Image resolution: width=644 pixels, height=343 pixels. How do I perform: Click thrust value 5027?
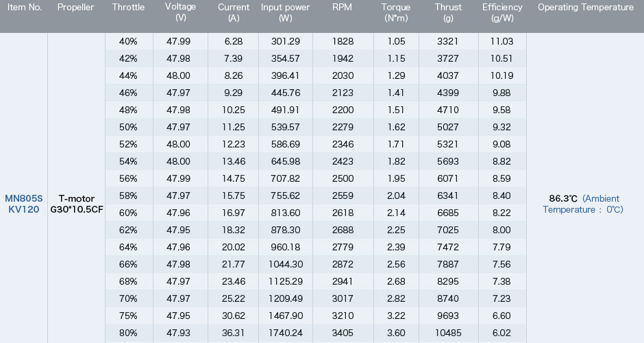[x=447, y=127]
